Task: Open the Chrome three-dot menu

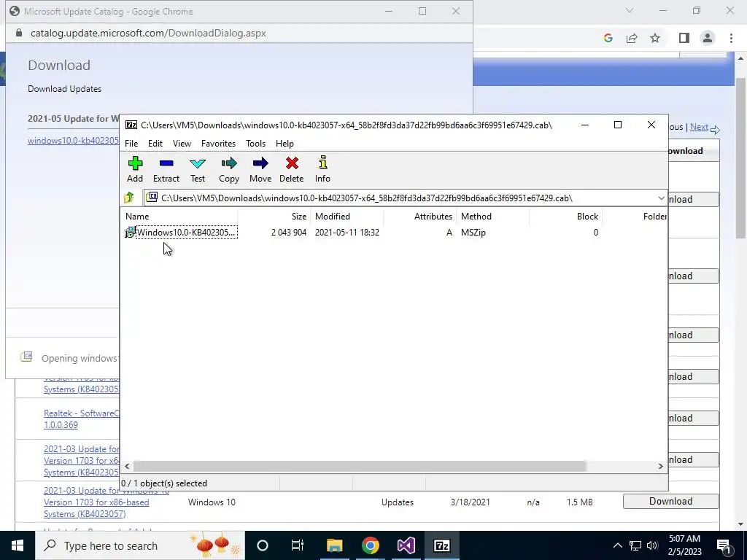Action: tap(731, 38)
